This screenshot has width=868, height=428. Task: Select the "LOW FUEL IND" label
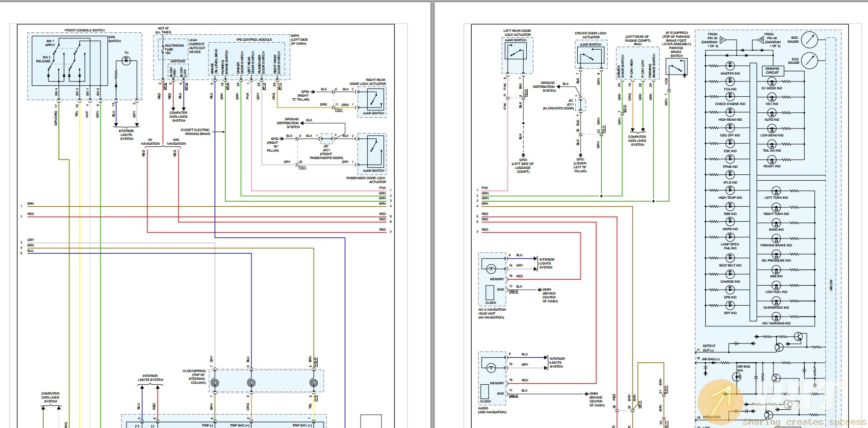[776, 292]
